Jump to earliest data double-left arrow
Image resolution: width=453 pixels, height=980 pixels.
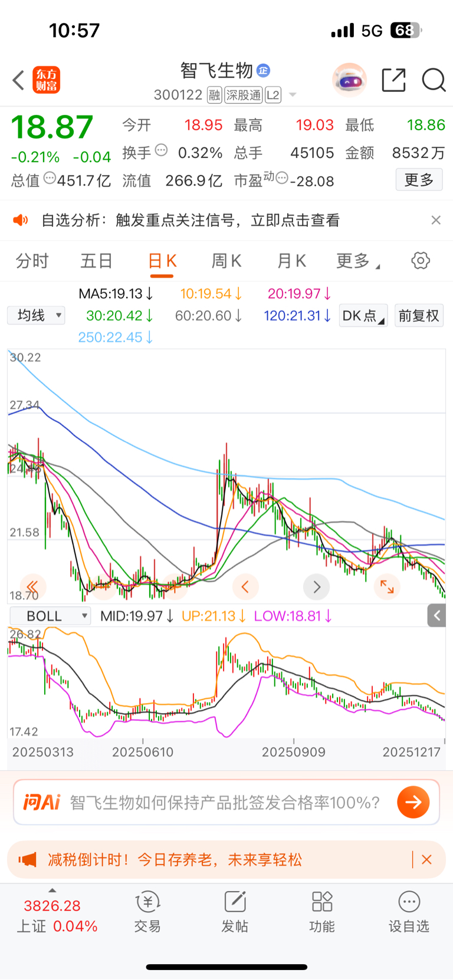[33, 586]
